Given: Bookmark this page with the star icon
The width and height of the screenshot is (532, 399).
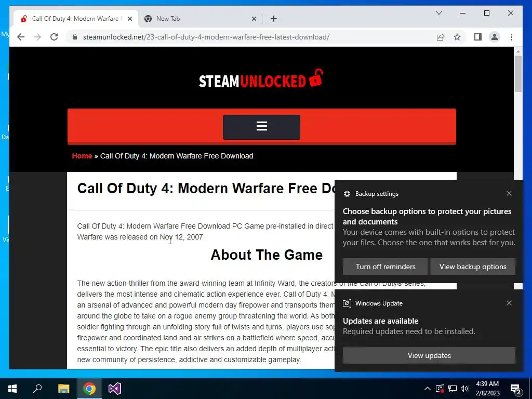Looking at the screenshot, I should (x=457, y=37).
